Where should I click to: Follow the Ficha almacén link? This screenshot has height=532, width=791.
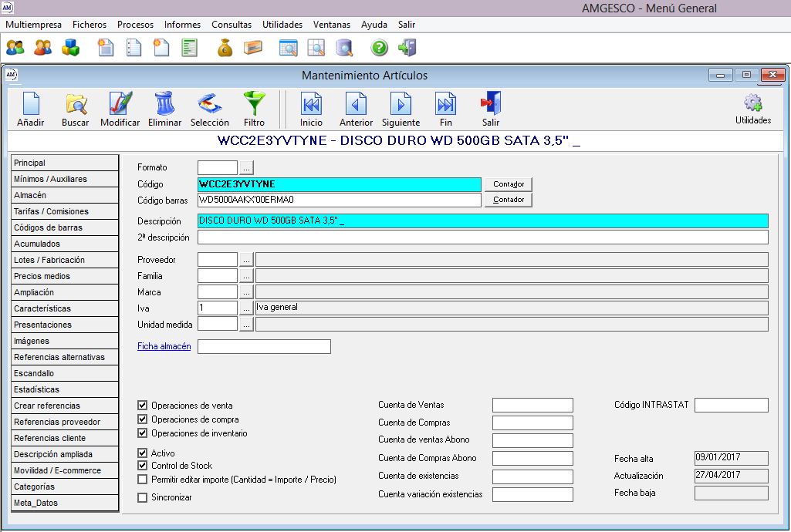(x=164, y=346)
